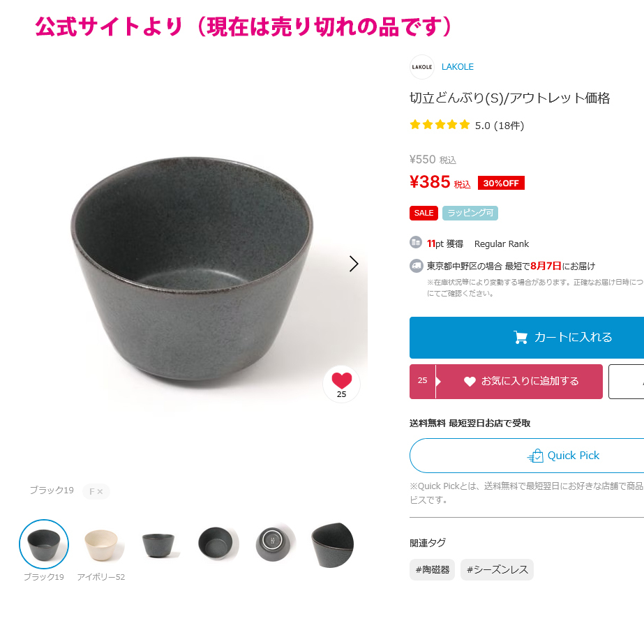Open the #シーズンレス tag
644x644 pixels.
click(x=497, y=569)
